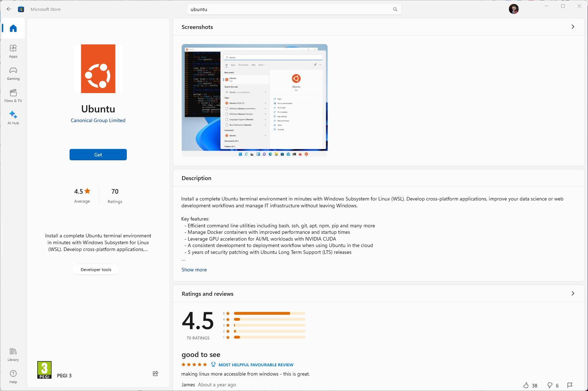Open the Gaming section
Image resolution: width=588 pixels, height=391 pixels.
(13, 73)
